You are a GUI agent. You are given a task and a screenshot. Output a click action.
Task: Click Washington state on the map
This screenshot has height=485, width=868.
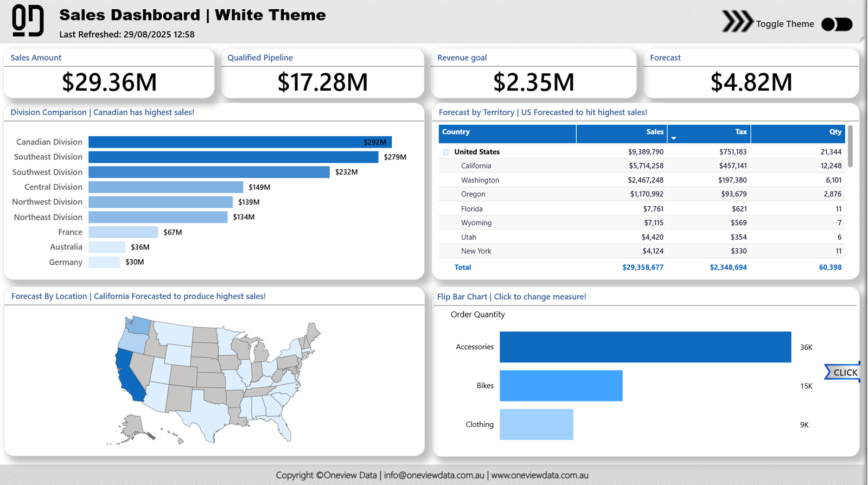[x=139, y=325]
